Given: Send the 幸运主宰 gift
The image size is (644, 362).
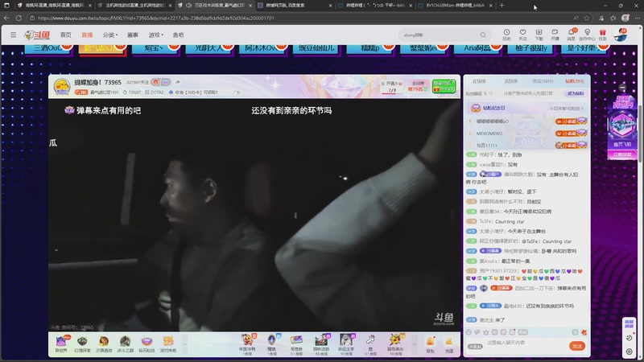Looking at the screenshot, I should click(x=346, y=344).
